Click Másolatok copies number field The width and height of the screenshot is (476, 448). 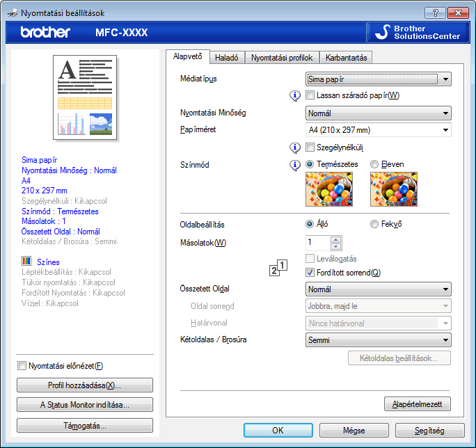click(317, 243)
